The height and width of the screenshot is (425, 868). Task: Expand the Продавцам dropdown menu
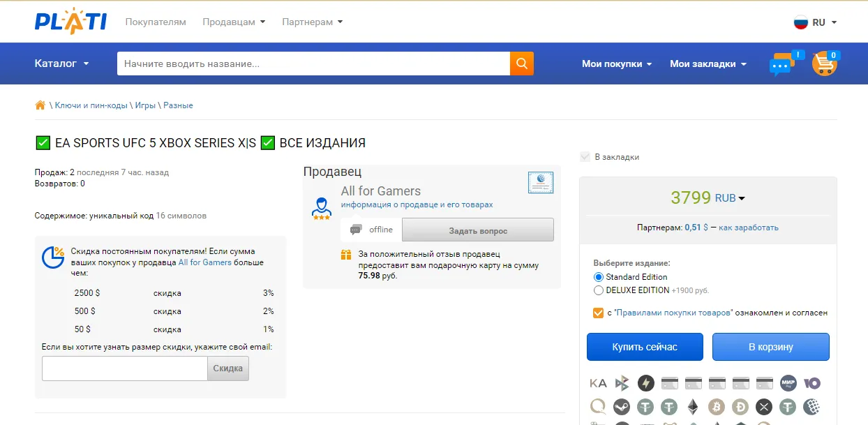click(234, 22)
